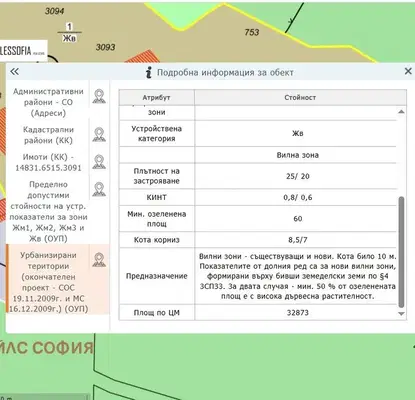Click the table's vertical scrollbar thumb
The image size is (415, 400).
pos(401,252)
